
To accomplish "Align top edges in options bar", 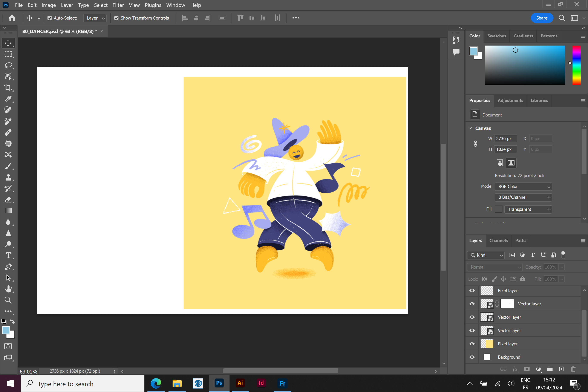I will click(240, 18).
